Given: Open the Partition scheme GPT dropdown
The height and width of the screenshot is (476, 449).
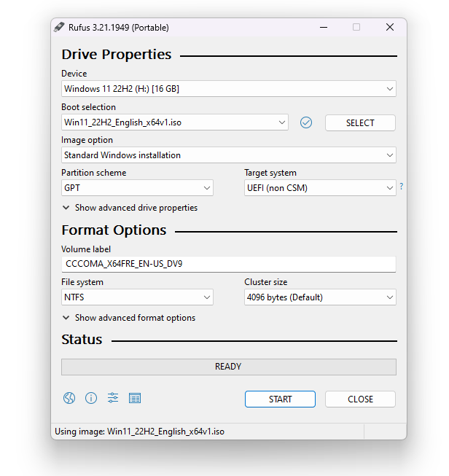Looking at the screenshot, I should (x=137, y=188).
